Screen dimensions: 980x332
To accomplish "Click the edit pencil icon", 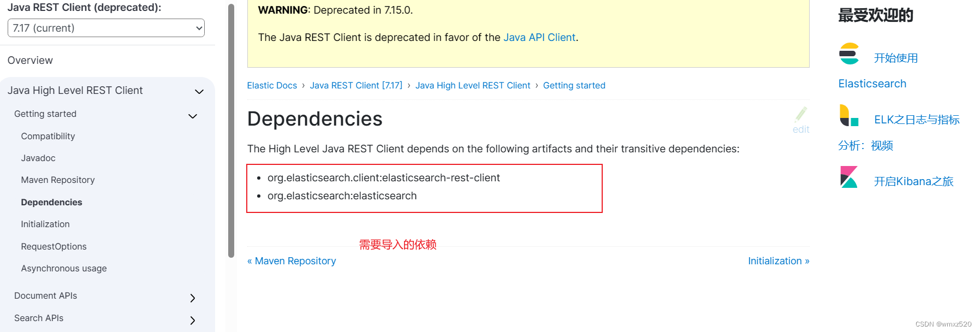I will (801, 115).
